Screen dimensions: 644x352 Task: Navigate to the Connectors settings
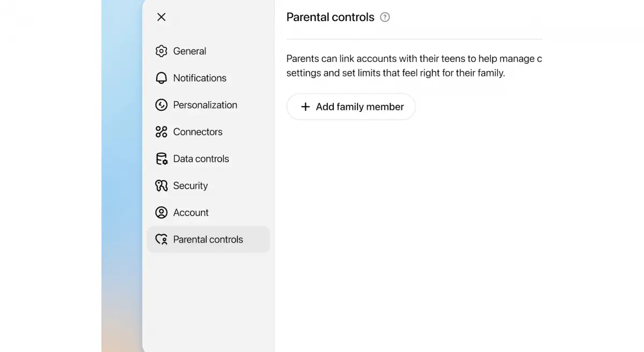(198, 132)
